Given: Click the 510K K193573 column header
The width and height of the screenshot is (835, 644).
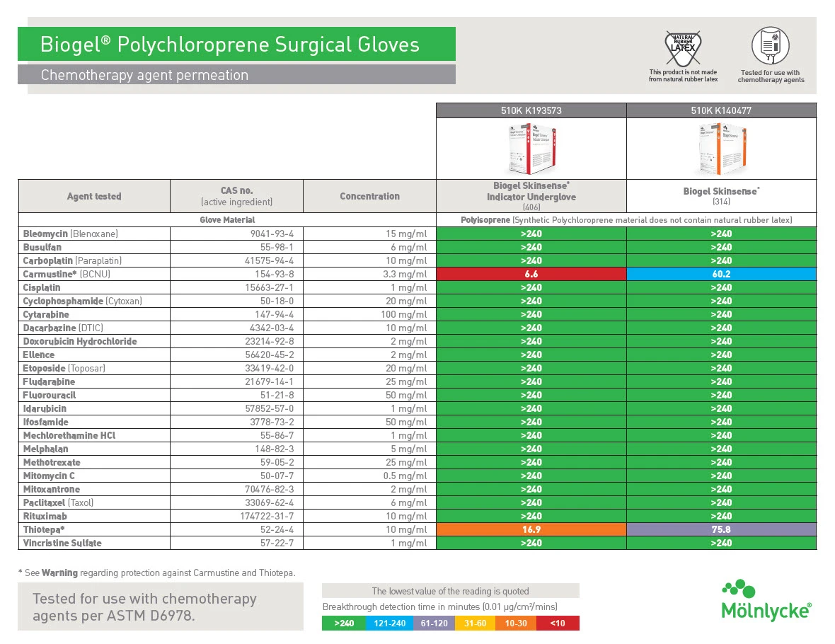Looking at the screenshot, I should [531, 110].
